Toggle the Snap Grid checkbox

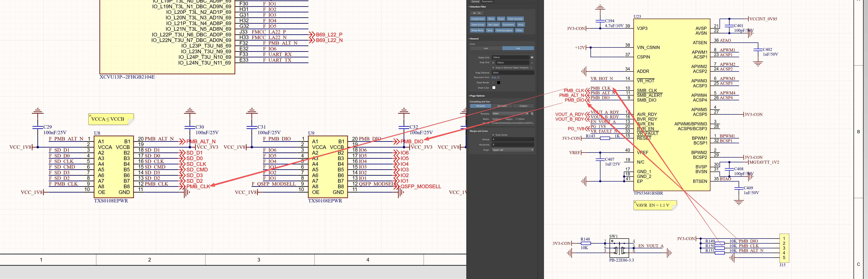coord(493,63)
